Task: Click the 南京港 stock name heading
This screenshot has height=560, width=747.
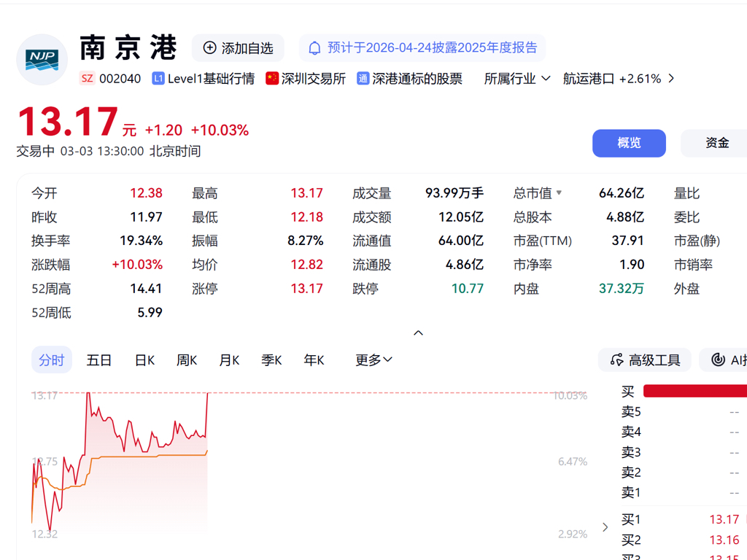Action: tap(128, 47)
